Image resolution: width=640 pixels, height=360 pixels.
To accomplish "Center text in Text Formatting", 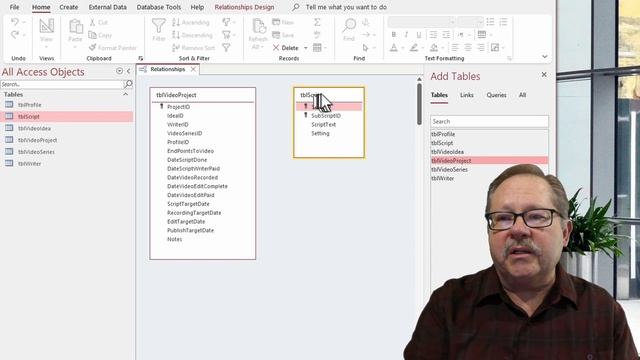I will (468, 48).
